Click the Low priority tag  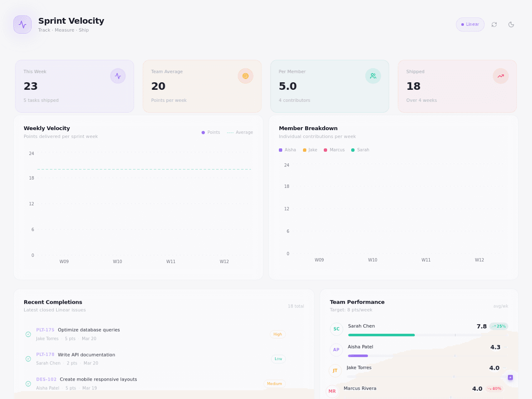[278, 359]
